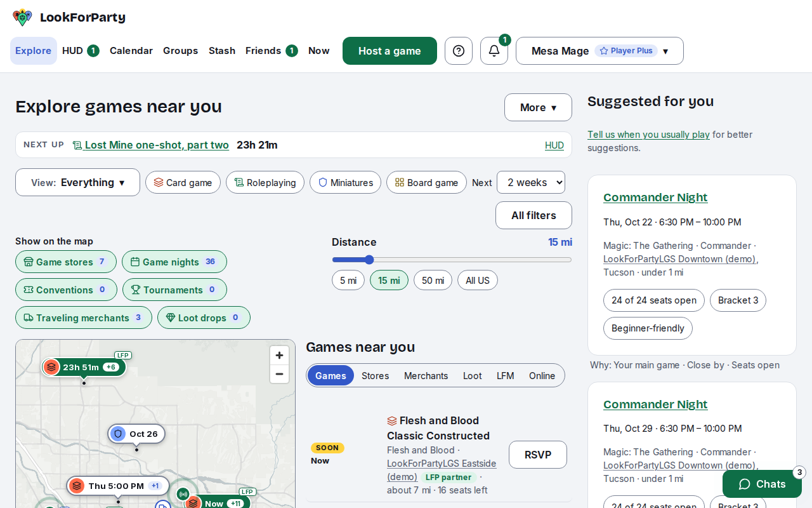This screenshot has width=812, height=508.
Task: Open the 2 weeks time range dropdown
Action: [x=531, y=182]
